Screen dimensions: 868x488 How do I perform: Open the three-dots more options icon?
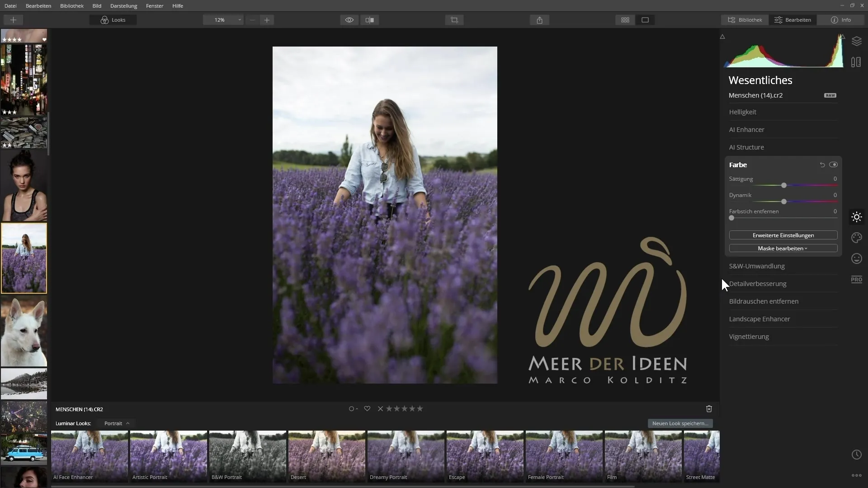pyautogui.click(x=856, y=475)
